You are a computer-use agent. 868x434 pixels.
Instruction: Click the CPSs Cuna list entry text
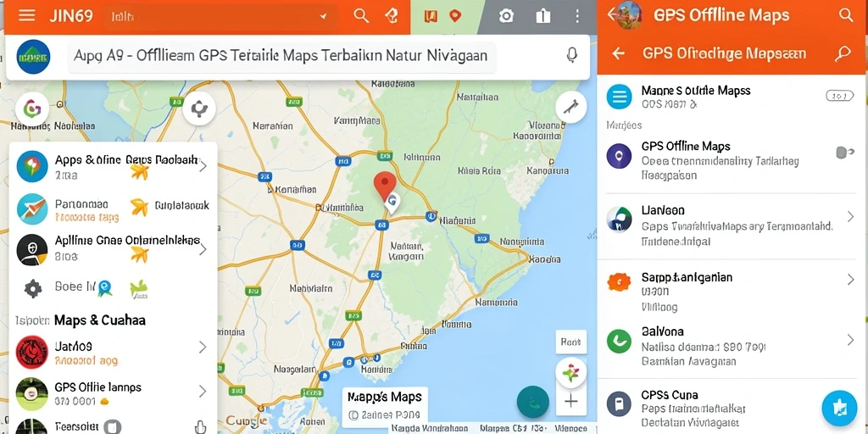point(670,395)
